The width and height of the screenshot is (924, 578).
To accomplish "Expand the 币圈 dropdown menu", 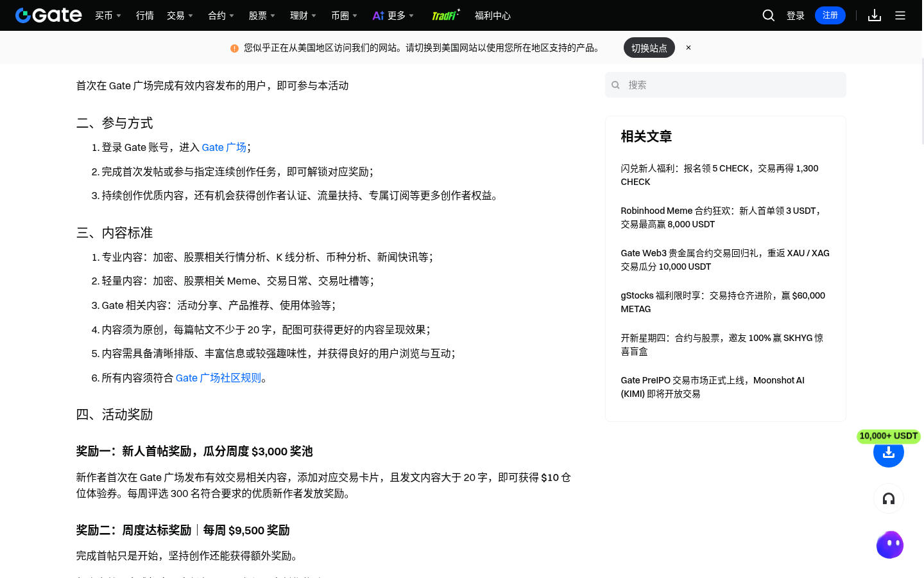I will click(344, 15).
